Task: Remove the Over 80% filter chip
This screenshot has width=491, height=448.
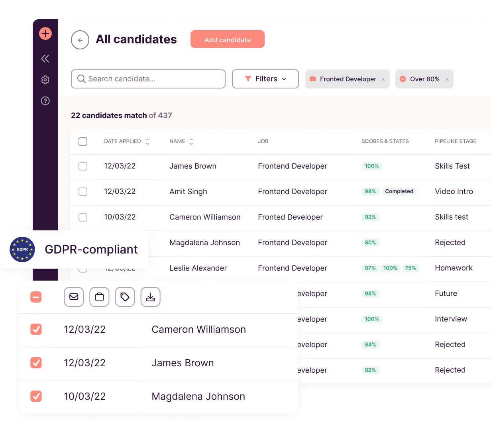Action: pyautogui.click(x=447, y=79)
